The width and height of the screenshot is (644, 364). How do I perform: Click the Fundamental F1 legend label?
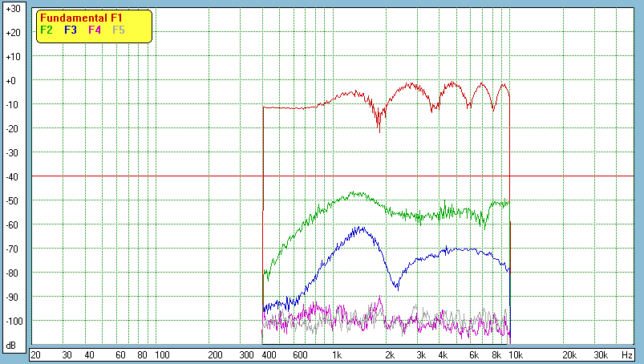(80, 18)
